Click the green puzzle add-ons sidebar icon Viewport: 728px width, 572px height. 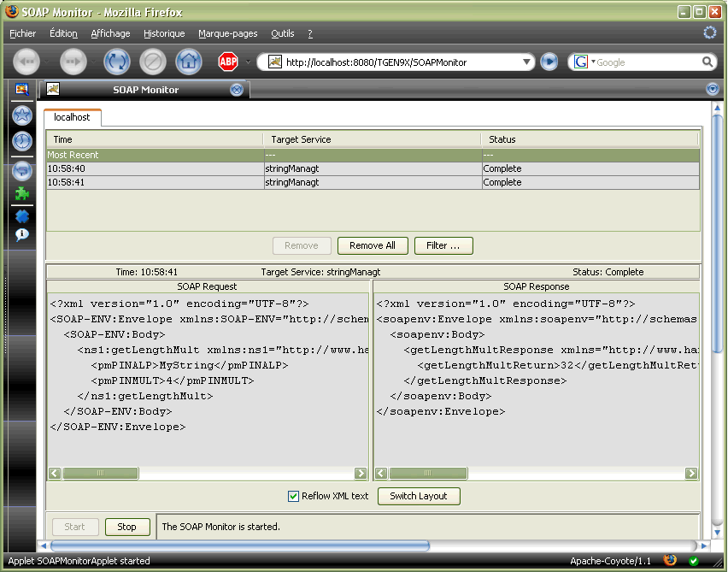tap(22, 194)
